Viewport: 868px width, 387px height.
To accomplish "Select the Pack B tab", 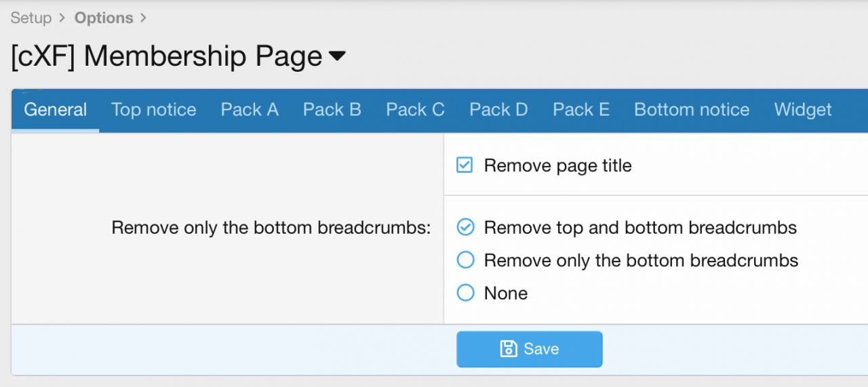I will (332, 110).
